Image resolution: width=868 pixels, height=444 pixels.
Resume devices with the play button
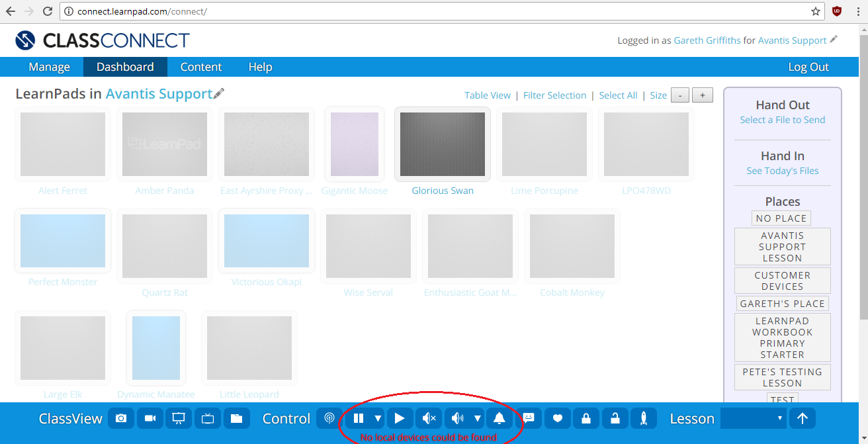point(400,418)
